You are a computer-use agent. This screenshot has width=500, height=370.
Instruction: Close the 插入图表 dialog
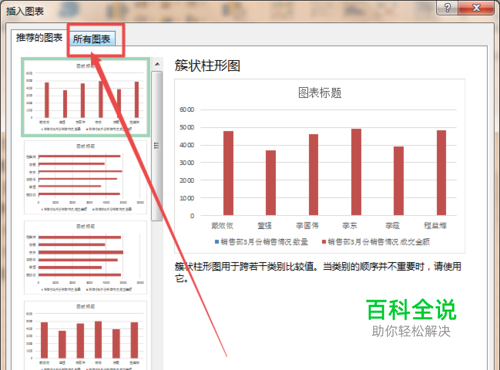477,8
